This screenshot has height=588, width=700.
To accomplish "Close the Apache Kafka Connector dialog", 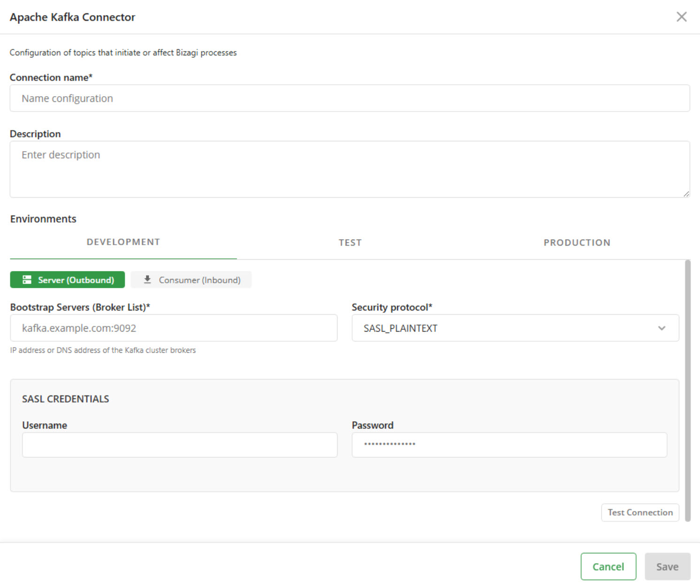I will pos(681,17).
